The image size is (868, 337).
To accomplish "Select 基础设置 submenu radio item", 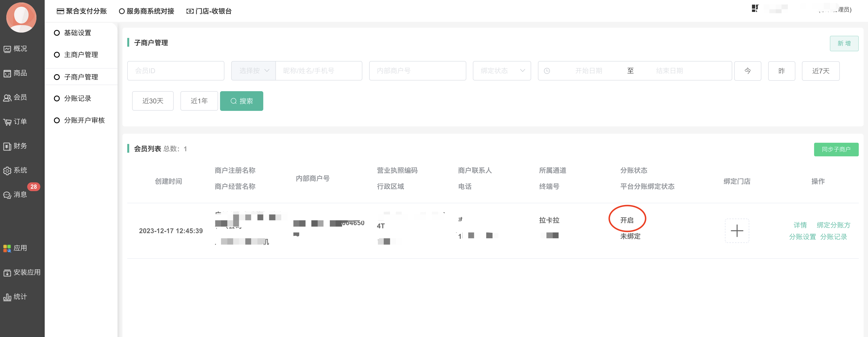I will pyautogui.click(x=77, y=33).
